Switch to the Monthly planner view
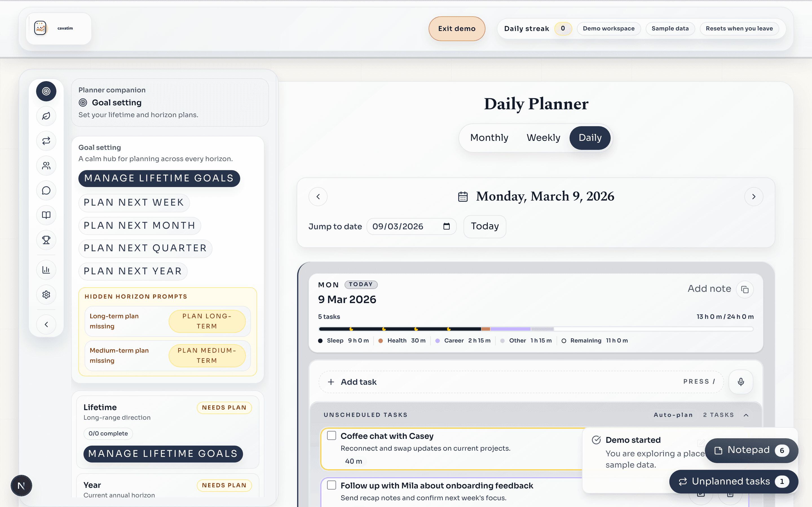The image size is (812, 507). (x=489, y=137)
